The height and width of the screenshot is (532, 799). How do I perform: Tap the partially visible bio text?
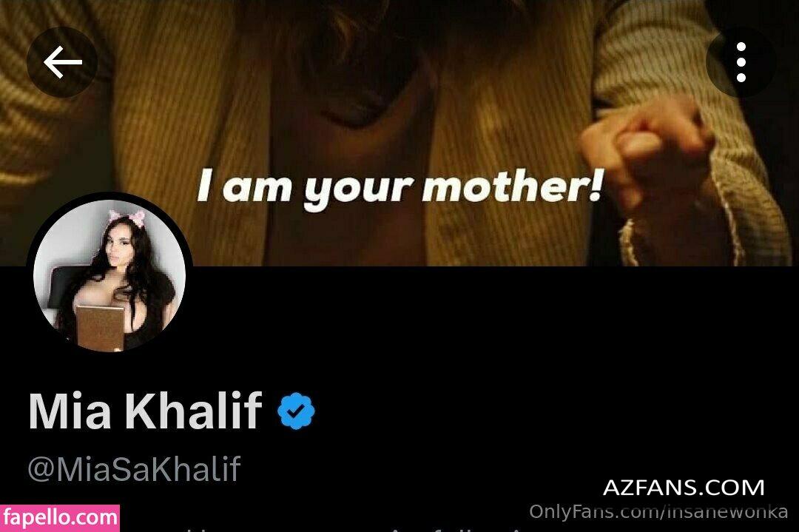[357, 529]
